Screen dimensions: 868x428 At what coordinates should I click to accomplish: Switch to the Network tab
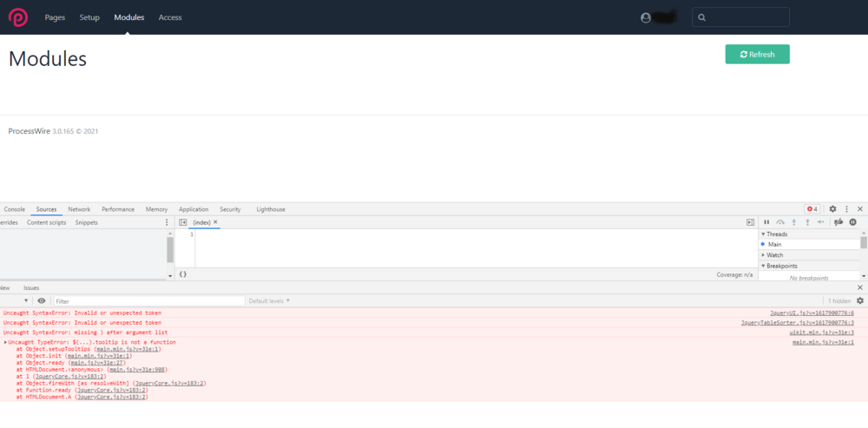(79, 209)
